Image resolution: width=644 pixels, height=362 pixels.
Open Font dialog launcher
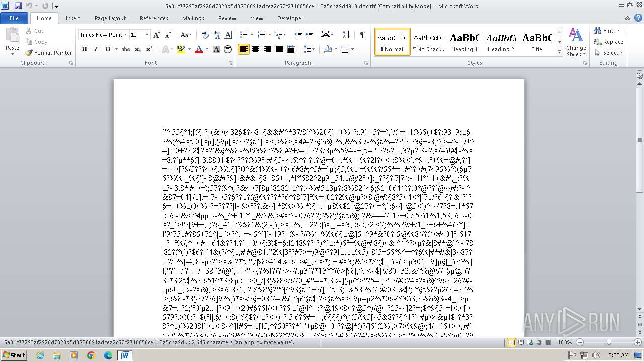[231, 63]
